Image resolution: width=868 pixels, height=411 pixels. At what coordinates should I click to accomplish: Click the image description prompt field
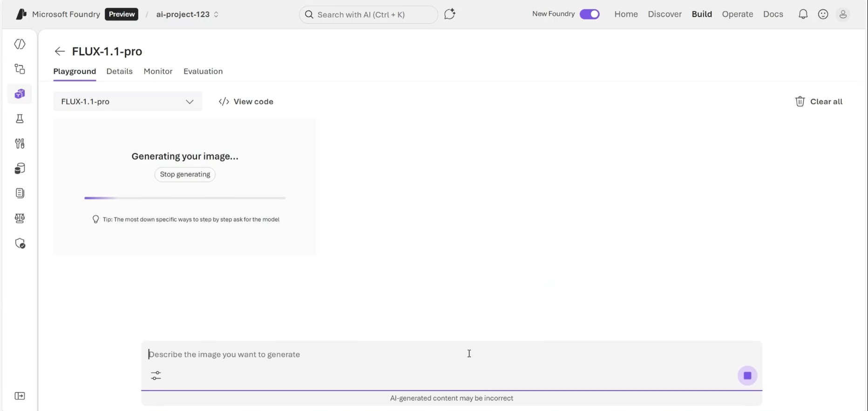tap(452, 355)
